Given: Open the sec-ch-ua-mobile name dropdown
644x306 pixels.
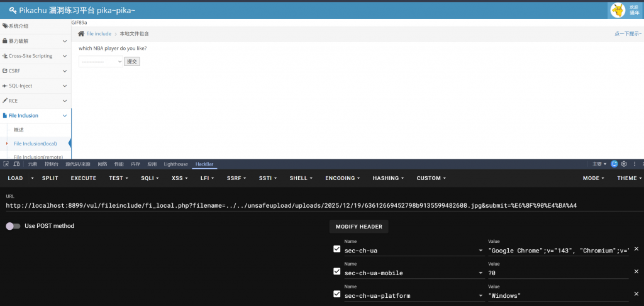Looking at the screenshot, I should [x=481, y=273].
